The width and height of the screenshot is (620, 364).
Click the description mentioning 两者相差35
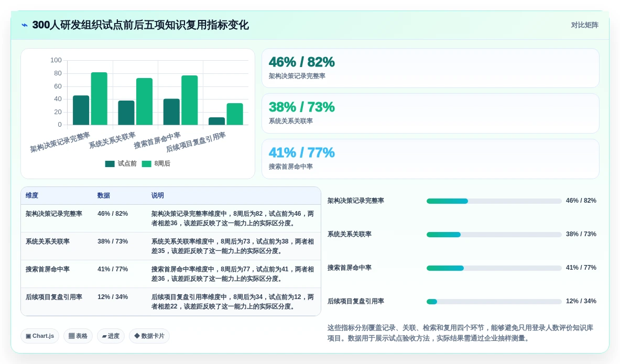(x=233, y=246)
